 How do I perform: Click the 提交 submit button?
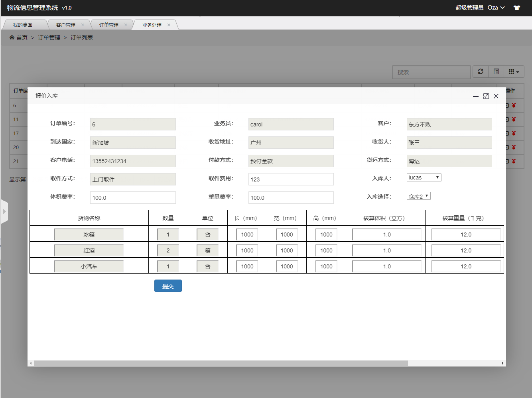168,286
